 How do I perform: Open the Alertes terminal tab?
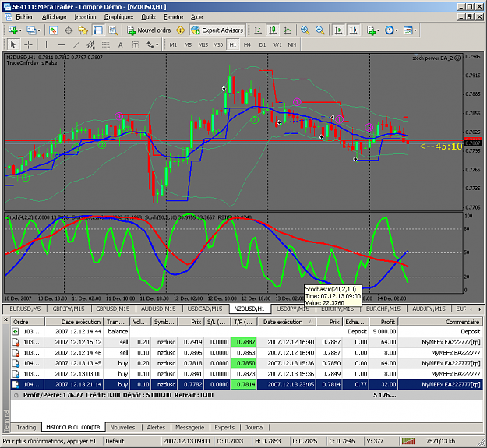pyautogui.click(x=156, y=428)
